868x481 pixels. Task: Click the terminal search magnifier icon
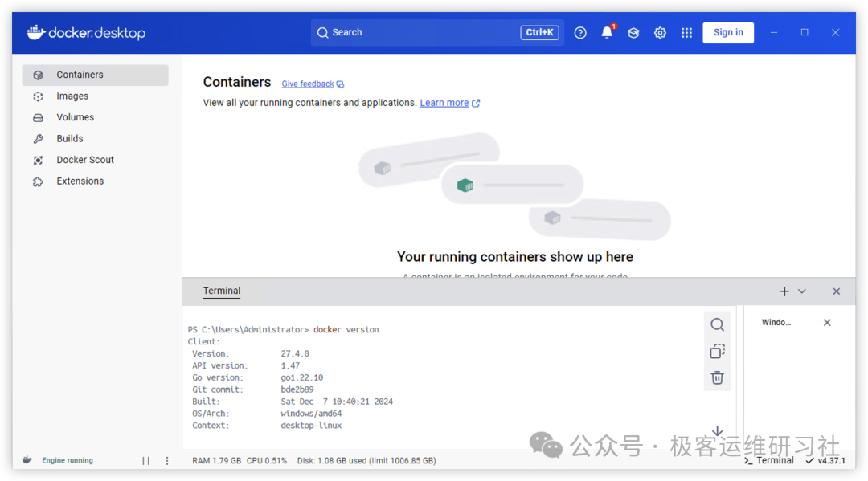coord(718,324)
